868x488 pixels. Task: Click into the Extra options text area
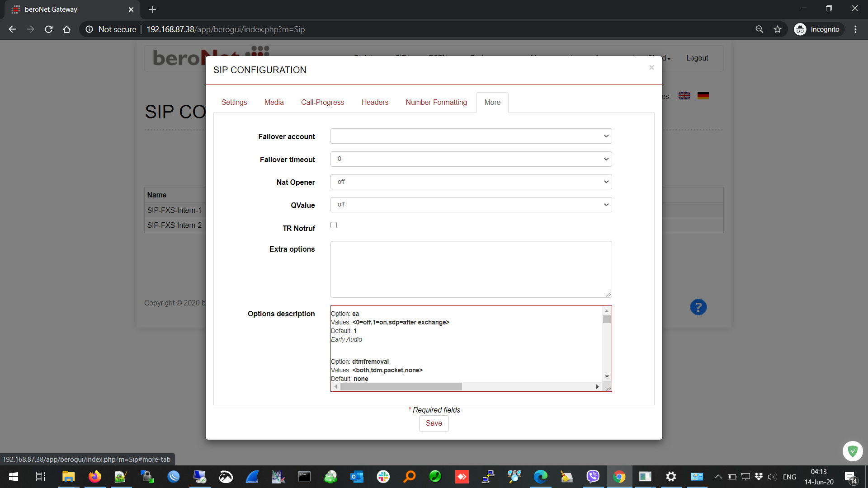471,269
